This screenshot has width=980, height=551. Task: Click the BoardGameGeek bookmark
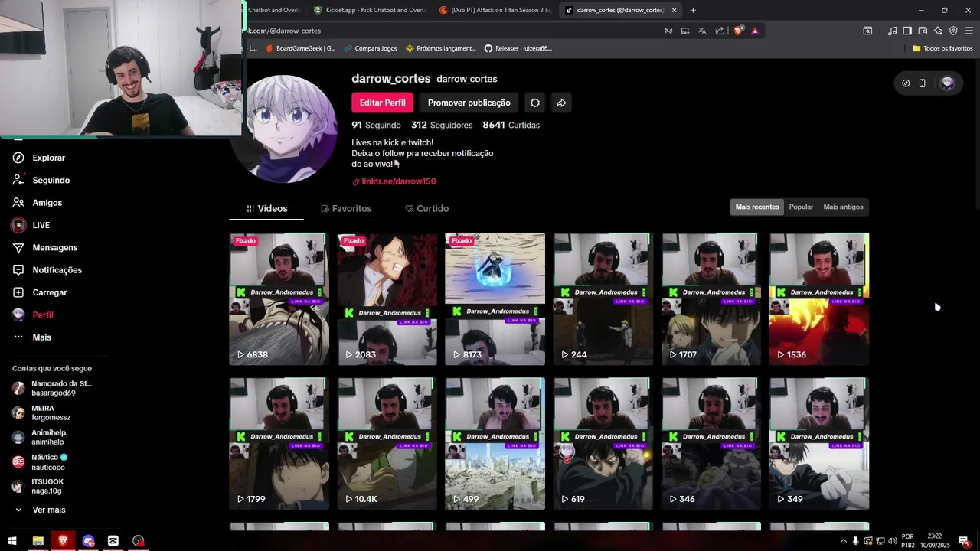pyautogui.click(x=301, y=48)
